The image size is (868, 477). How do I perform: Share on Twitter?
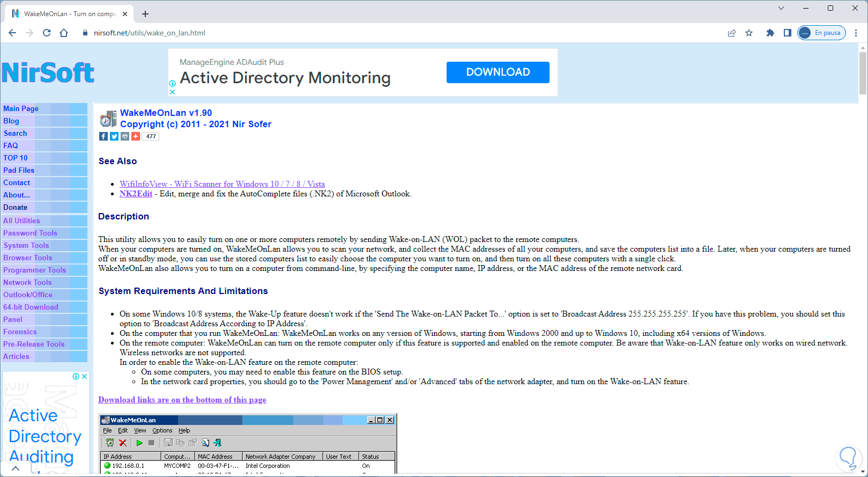click(114, 136)
